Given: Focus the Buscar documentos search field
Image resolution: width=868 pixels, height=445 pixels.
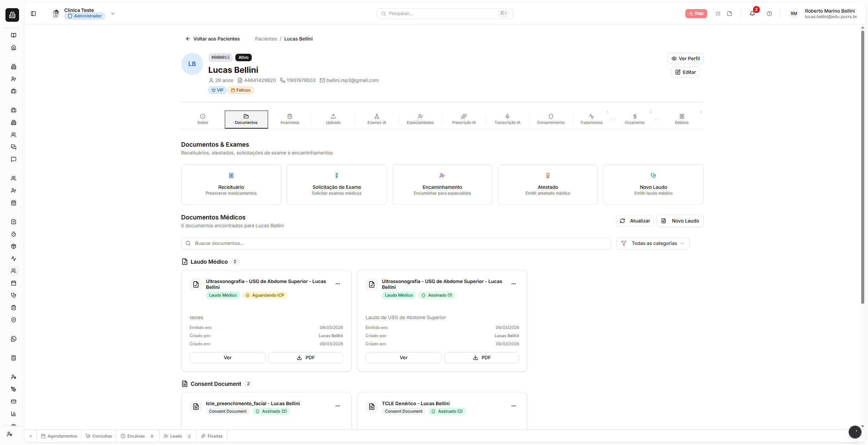Looking at the screenshot, I should pyautogui.click(x=396, y=243).
